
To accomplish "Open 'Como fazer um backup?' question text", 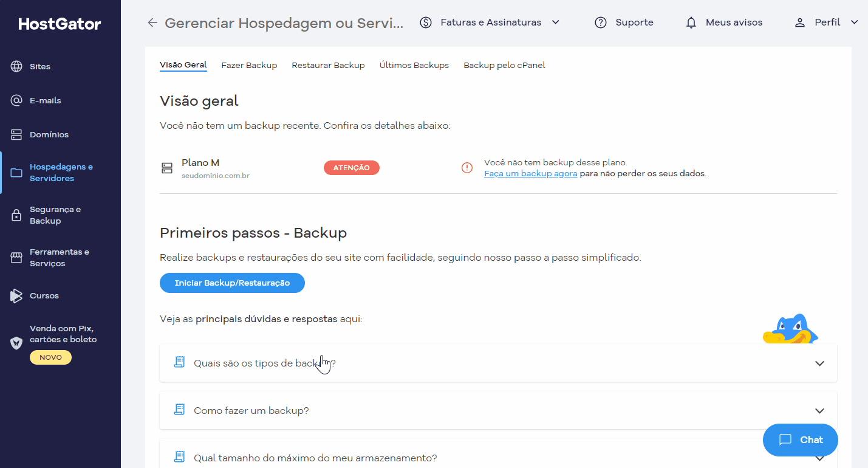I will (x=251, y=410).
